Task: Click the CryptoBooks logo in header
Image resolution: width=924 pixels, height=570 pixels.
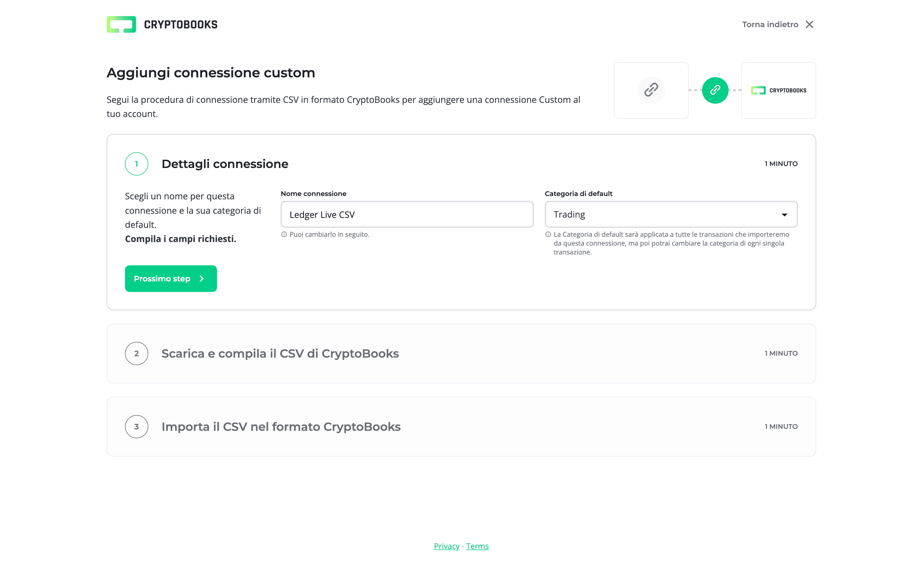Action: [162, 24]
